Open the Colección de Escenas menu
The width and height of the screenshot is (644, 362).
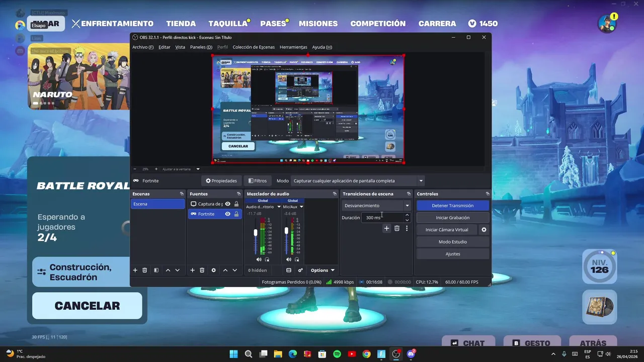pyautogui.click(x=254, y=47)
